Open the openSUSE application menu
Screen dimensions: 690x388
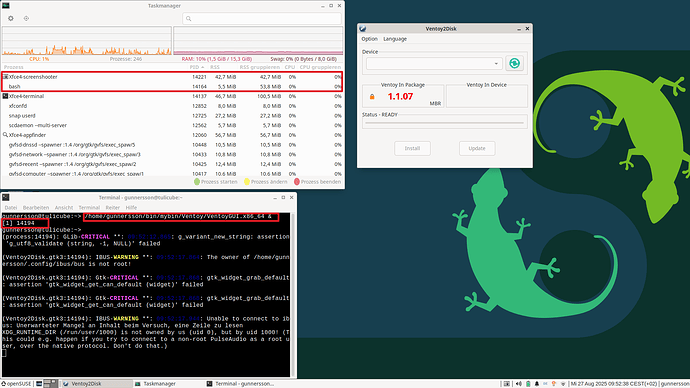pyautogui.click(x=16, y=384)
